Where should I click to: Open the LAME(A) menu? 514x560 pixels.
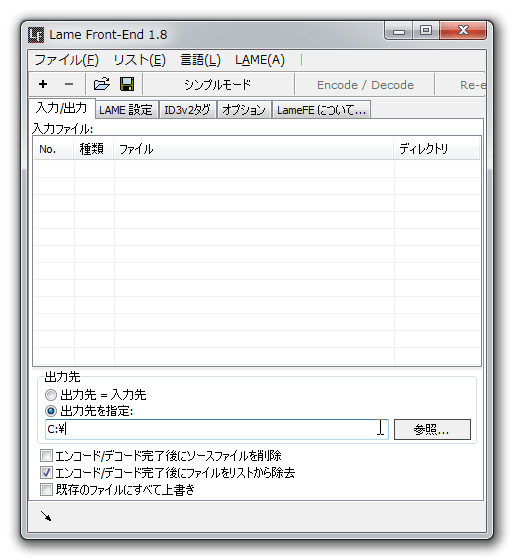[x=260, y=60]
